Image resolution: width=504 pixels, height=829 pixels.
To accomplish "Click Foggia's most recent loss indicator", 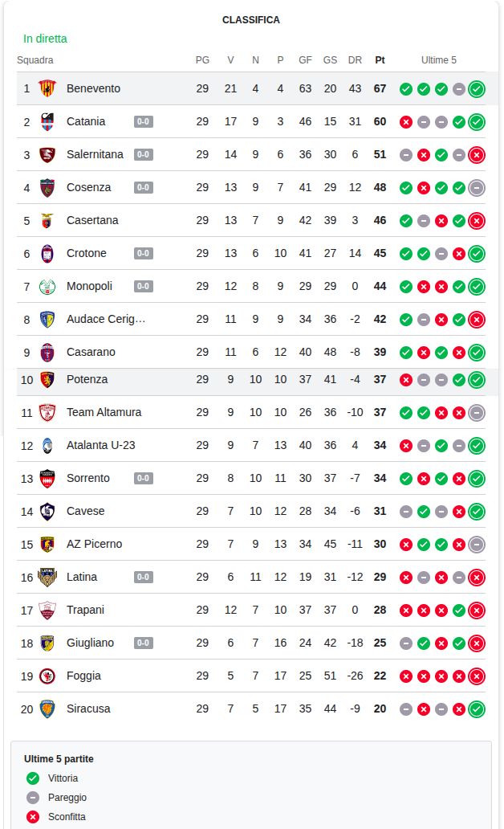I will click(477, 676).
